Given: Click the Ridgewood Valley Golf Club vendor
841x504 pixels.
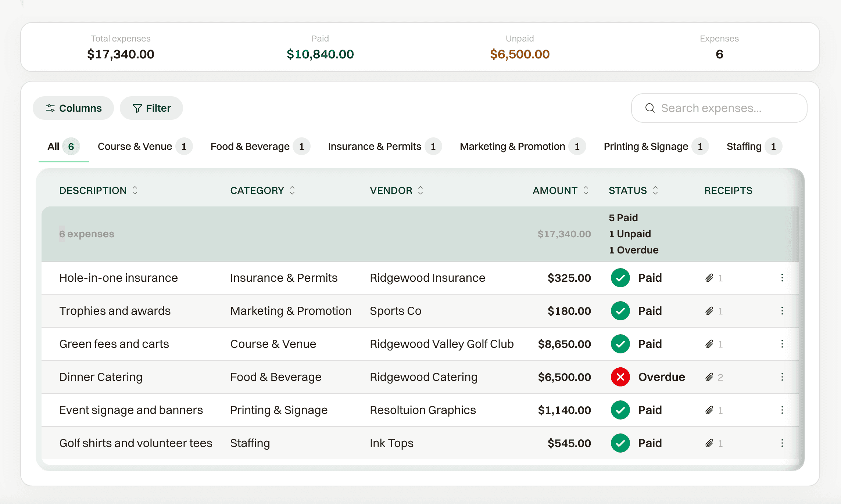Looking at the screenshot, I should coord(441,344).
